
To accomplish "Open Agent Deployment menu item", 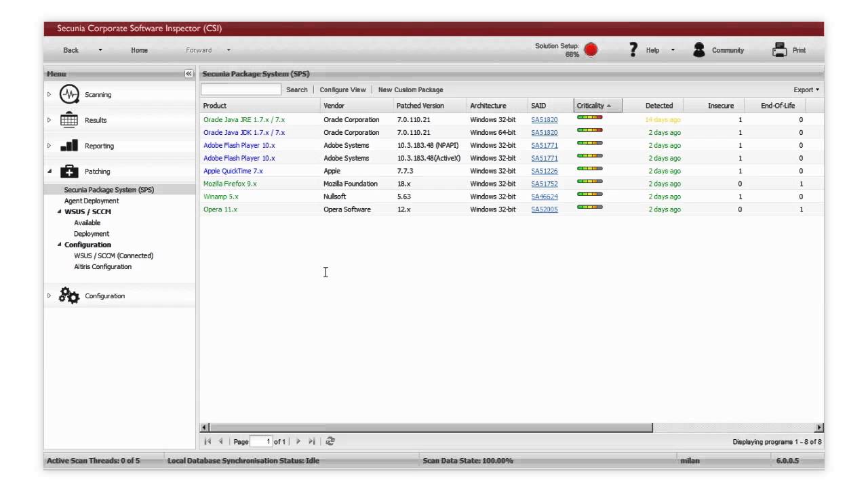I will pos(92,201).
